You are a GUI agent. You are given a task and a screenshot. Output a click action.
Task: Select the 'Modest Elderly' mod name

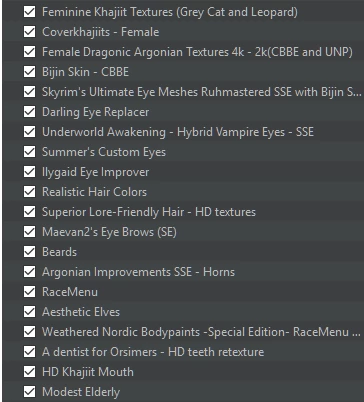81,392
